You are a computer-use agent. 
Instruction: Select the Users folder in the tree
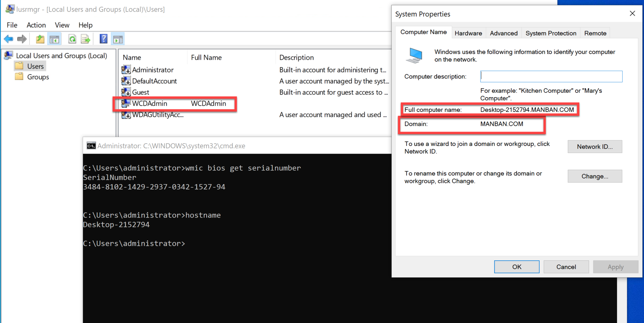pos(35,66)
